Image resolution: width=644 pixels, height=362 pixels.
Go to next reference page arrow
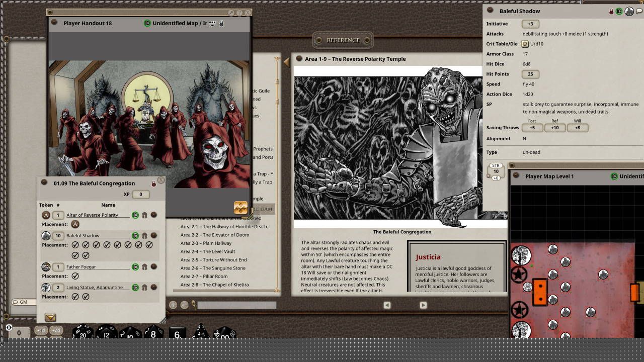coord(423,305)
